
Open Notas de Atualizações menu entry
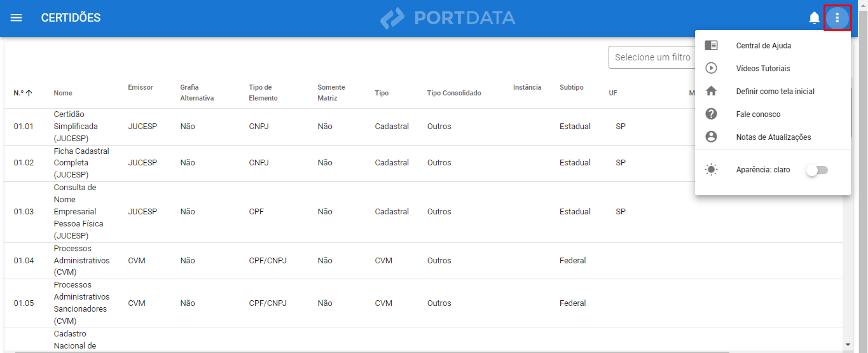click(x=773, y=137)
